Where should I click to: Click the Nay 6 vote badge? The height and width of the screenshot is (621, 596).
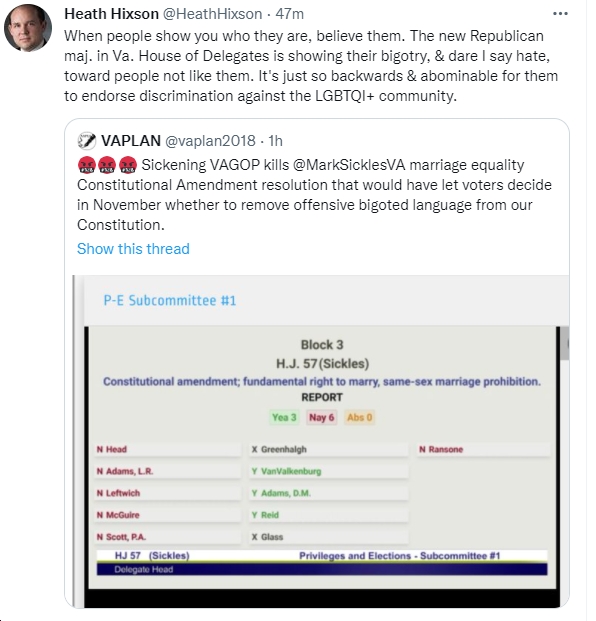(321, 417)
